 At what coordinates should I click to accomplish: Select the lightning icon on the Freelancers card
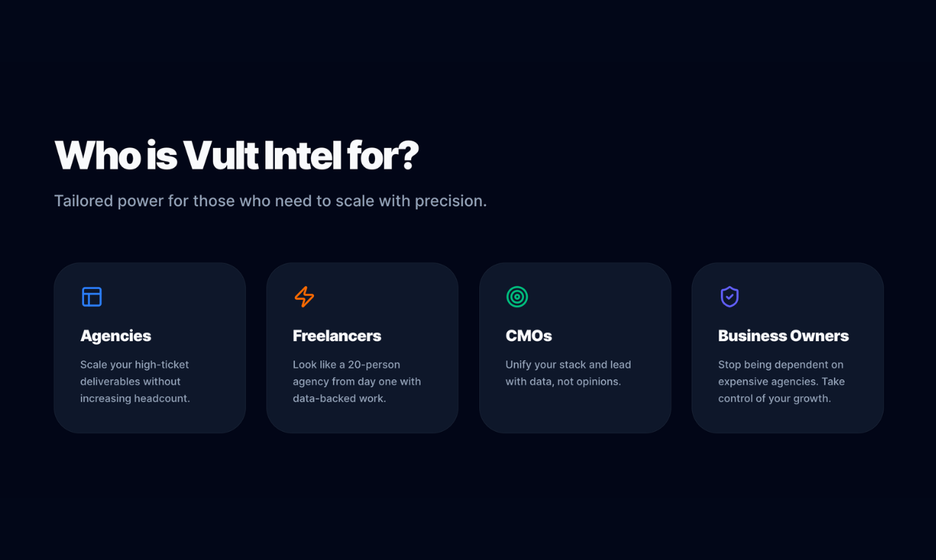[304, 297]
